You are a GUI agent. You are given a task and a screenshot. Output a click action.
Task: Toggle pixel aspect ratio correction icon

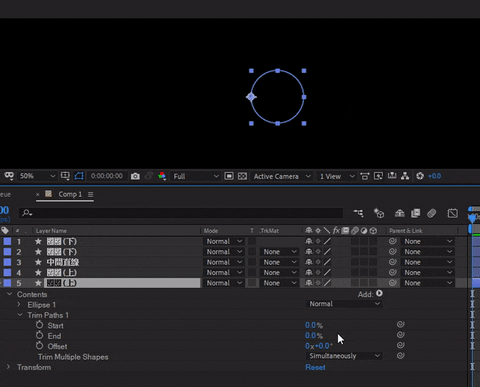(x=365, y=176)
